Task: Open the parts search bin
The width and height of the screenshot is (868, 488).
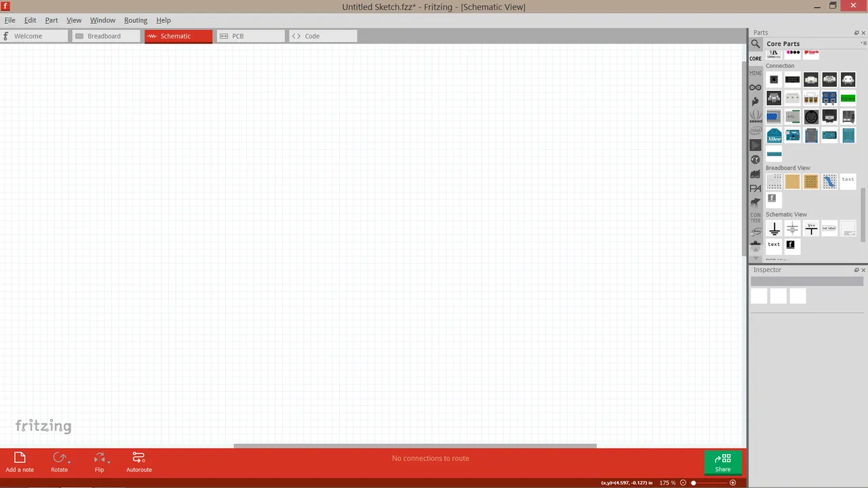Action: tap(755, 44)
